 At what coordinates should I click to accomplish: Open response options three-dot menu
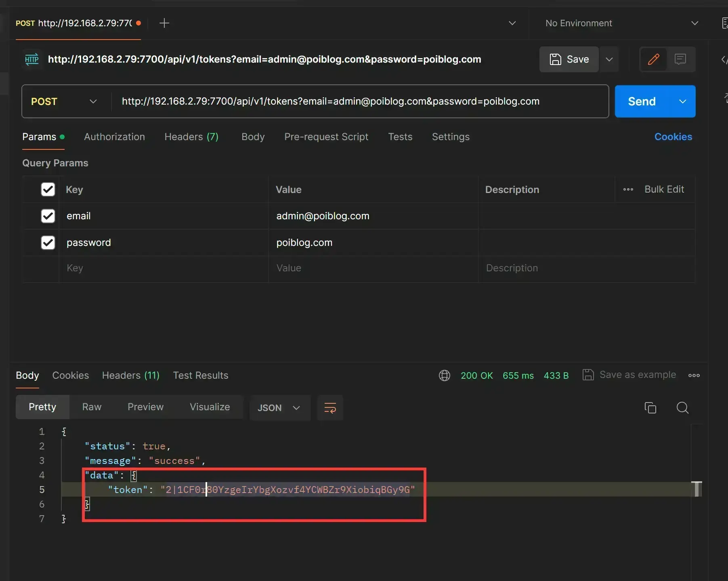694,375
